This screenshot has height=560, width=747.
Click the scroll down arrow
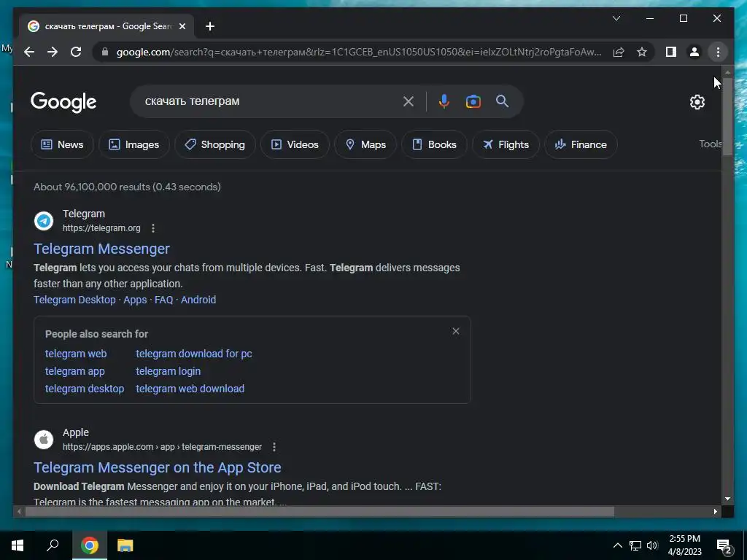727,499
